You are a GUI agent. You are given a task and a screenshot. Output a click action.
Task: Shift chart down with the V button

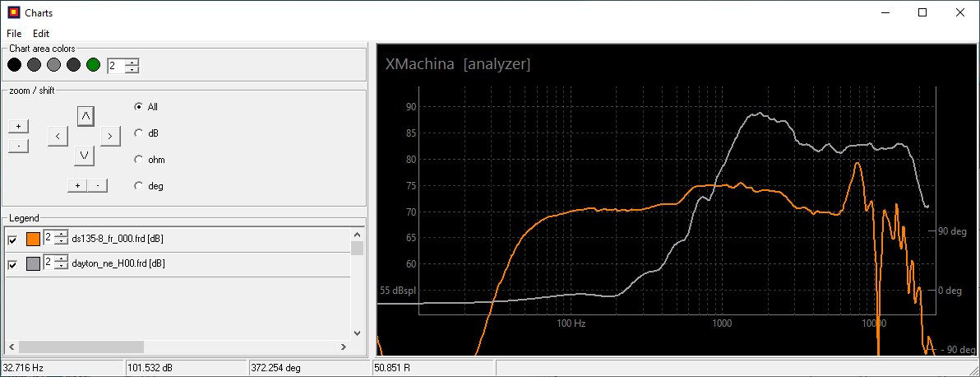84,156
